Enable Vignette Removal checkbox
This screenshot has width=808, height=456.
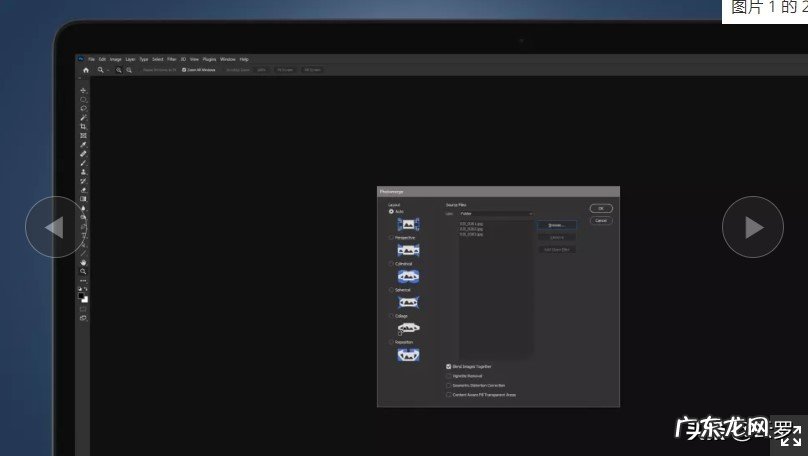click(x=448, y=376)
